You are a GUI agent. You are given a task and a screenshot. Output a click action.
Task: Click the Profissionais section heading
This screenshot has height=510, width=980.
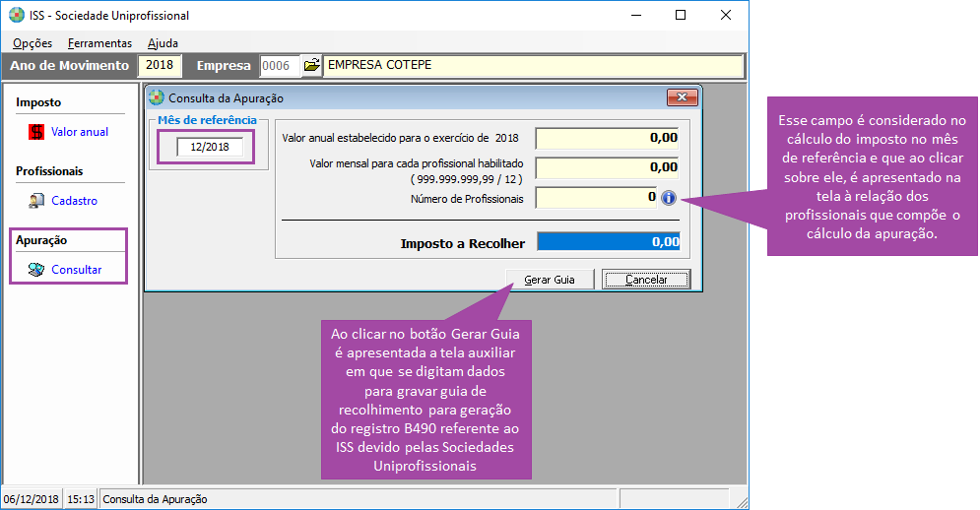click(x=49, y=171)
